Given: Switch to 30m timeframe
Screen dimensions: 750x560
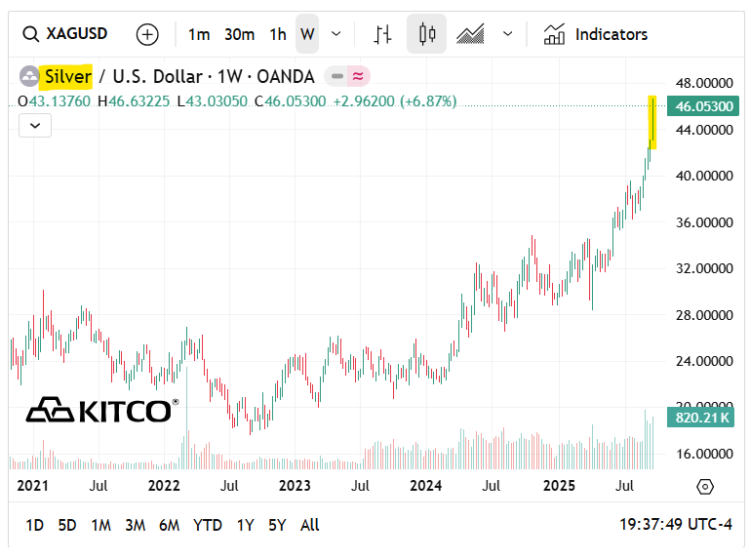Looking at the screenshot, I should [x=239, y=34].
